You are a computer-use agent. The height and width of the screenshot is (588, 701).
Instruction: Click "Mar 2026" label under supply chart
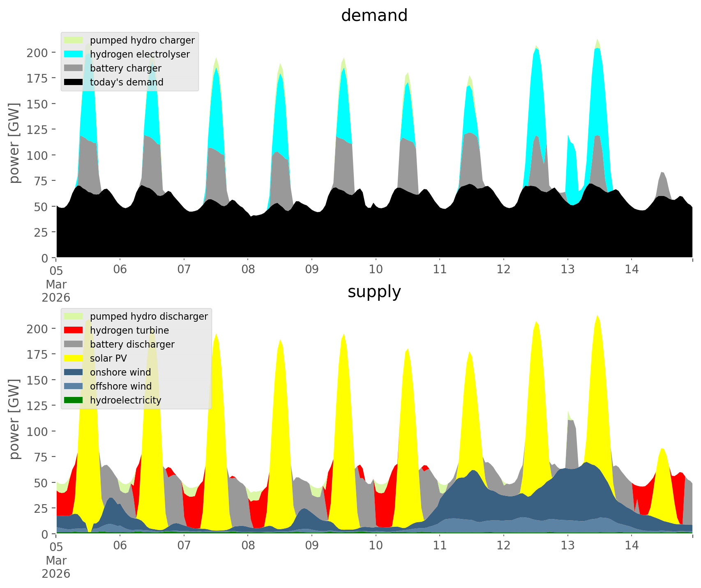pos(56,567)
